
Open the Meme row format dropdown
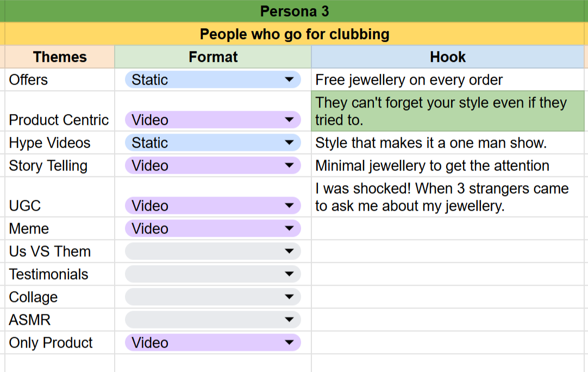289,229
